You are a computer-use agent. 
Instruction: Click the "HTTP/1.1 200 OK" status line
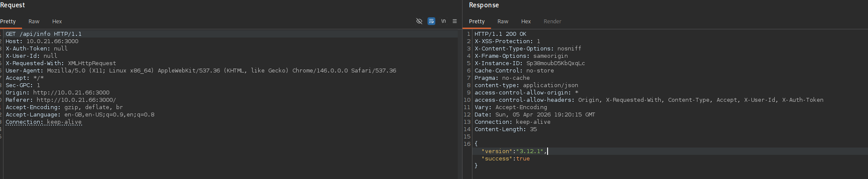point(501,34)
